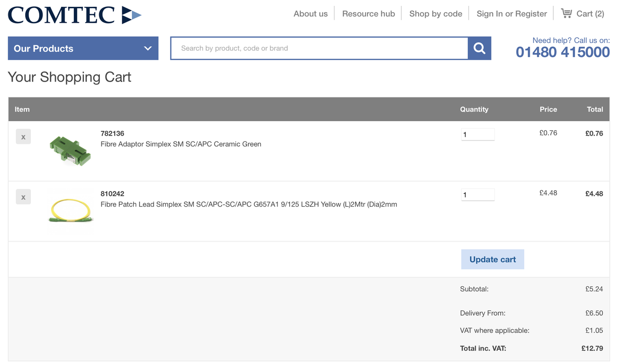Focus the product search field

(x=319, y=48)
